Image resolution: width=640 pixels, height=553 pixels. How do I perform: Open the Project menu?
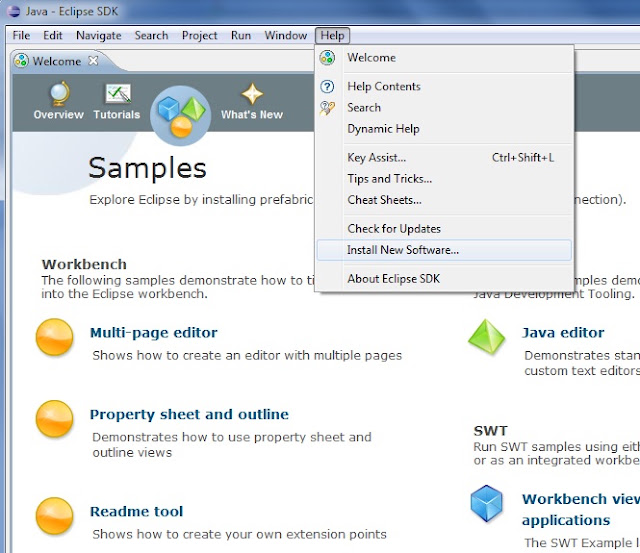[x=200, y=36]
